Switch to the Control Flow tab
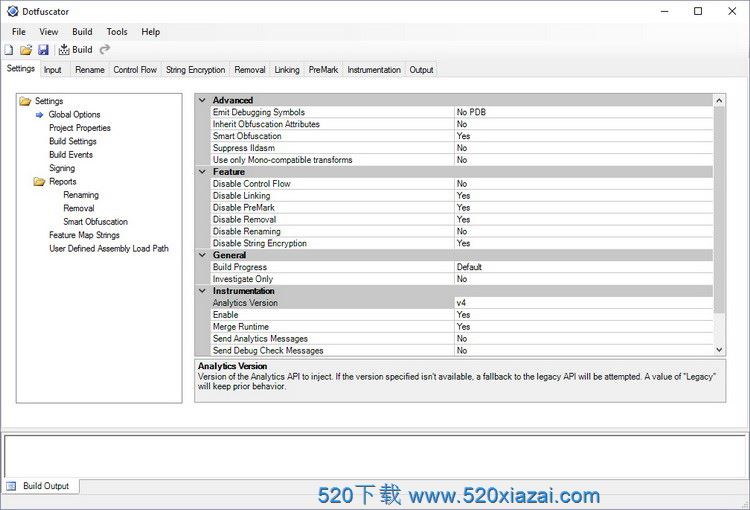The image size is (750, 510). pos(135,70)
